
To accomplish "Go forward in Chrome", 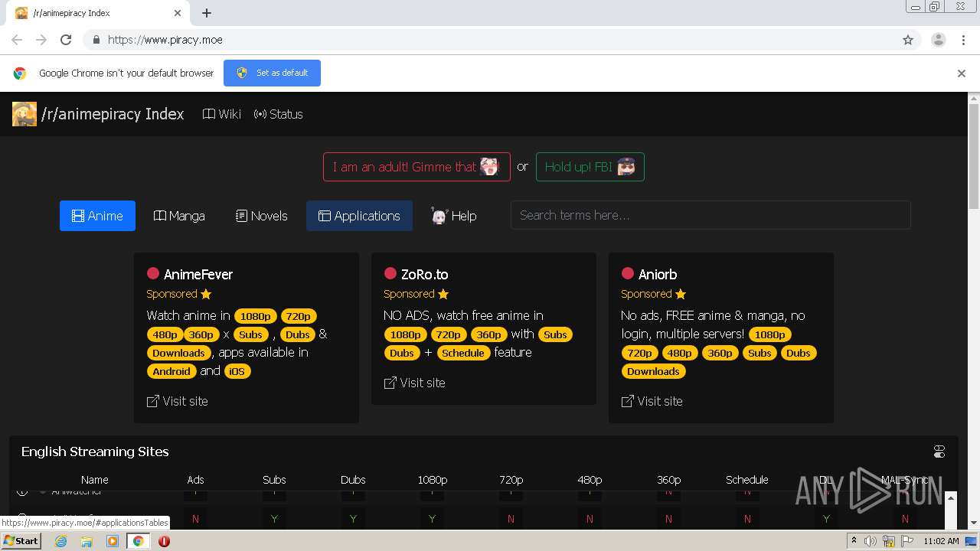I will tap(41, 40).
